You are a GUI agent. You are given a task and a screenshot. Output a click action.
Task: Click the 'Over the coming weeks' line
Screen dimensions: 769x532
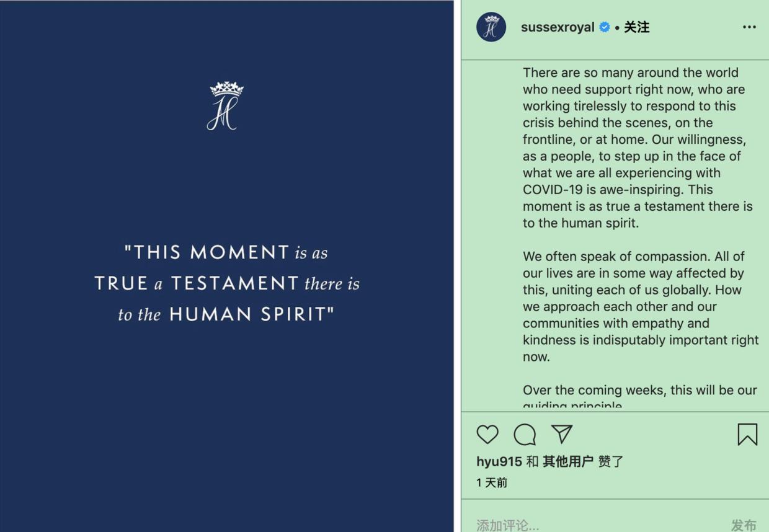tap(639, 390)
